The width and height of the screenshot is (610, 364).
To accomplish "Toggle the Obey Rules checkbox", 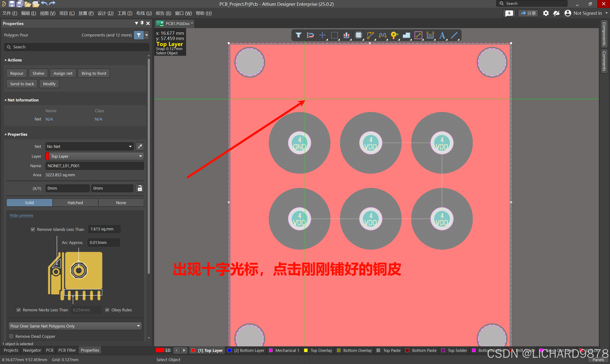I will coord(107,310).
